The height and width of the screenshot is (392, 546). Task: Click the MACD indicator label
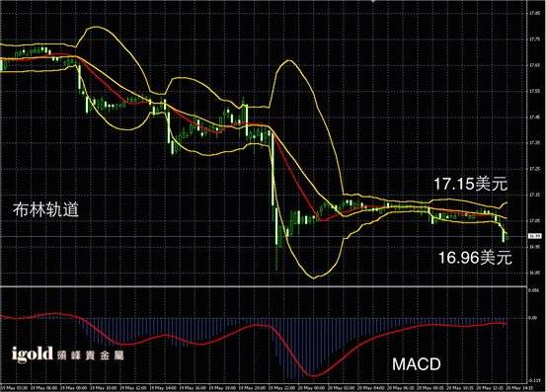(x=416, y=364)
